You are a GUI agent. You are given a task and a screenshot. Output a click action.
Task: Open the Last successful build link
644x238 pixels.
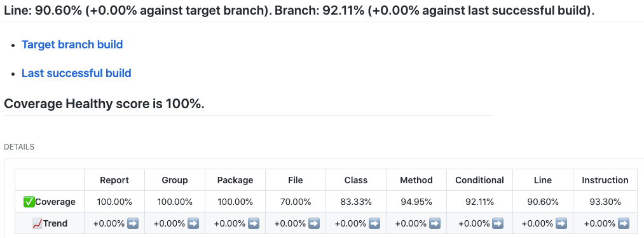(76, 73)
